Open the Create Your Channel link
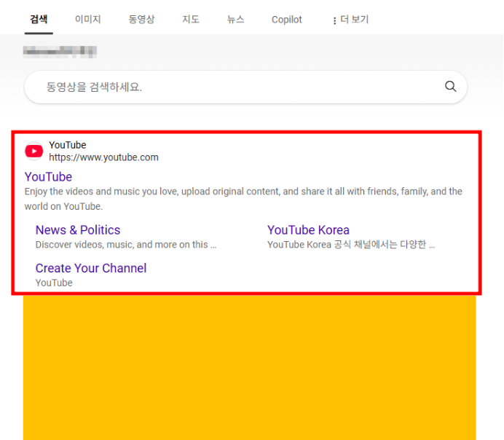The image size is (504, 440). [91, 268]
